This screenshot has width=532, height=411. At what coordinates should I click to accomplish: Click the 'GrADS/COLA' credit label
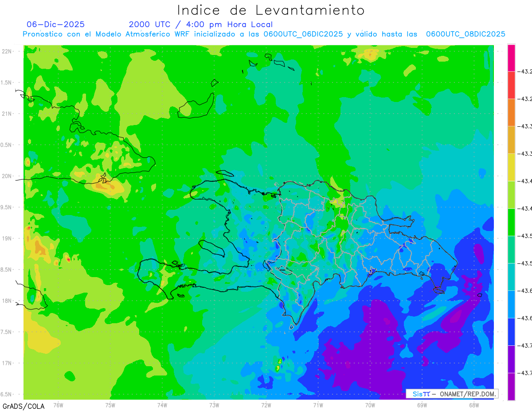pyautogui.click(x=23, y=406)
